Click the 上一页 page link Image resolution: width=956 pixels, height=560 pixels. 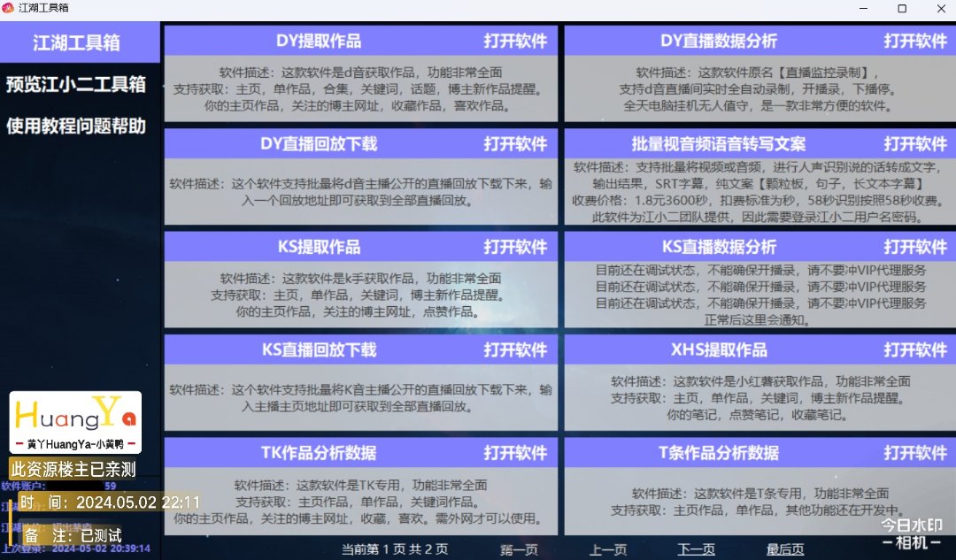[608, 549]
